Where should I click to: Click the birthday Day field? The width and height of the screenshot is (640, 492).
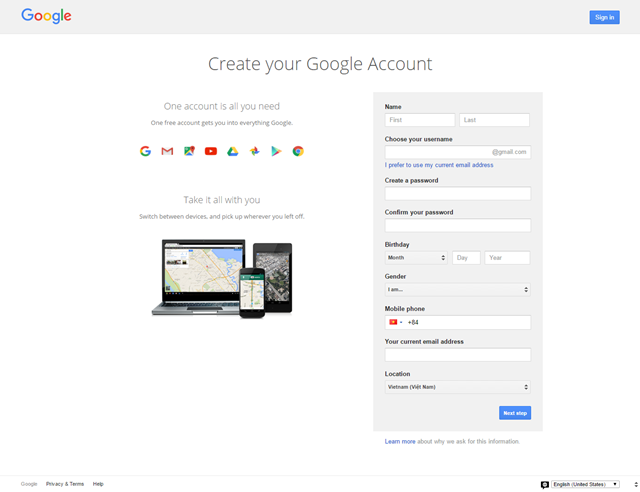click(466, 258)
